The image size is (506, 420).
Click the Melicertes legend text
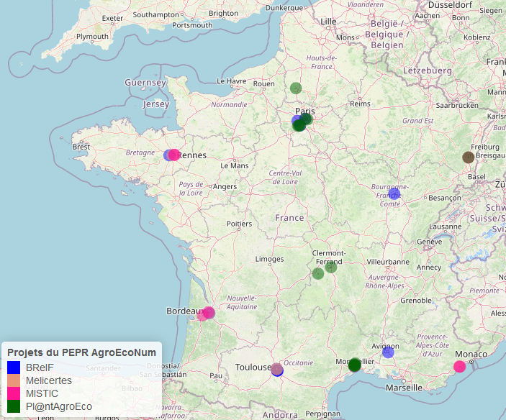(x=48, y=380)
